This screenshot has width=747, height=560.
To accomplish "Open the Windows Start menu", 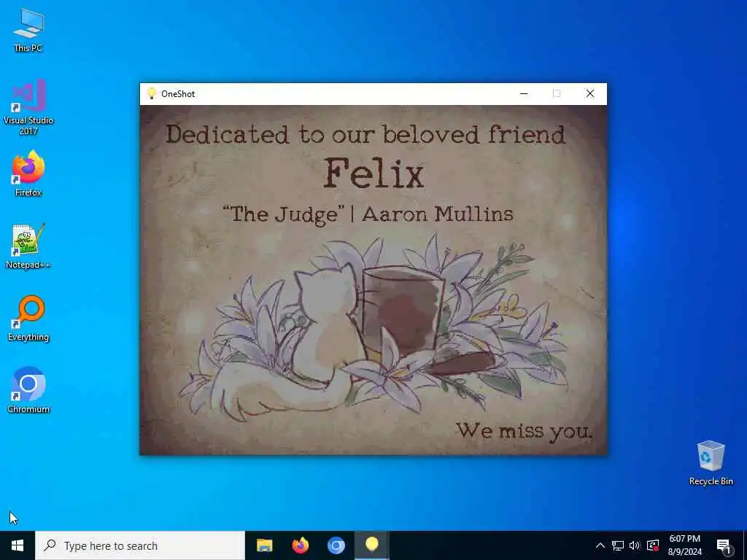I will 18,545.
